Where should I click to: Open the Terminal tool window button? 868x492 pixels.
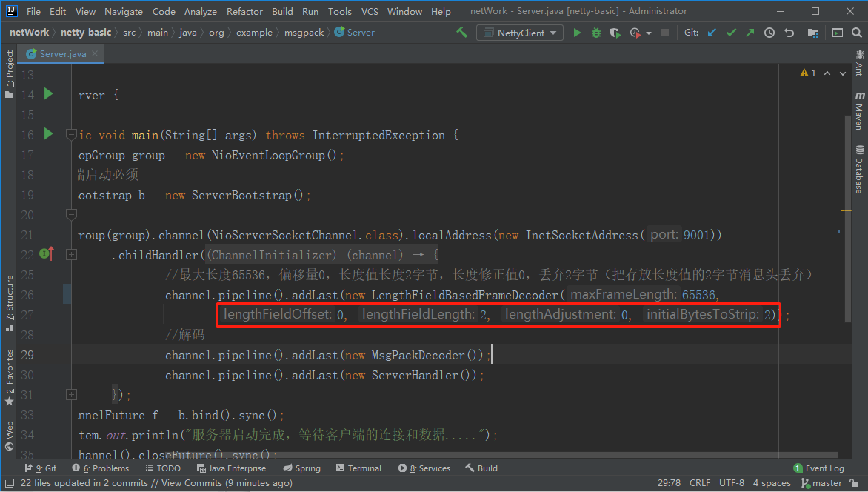[x=358, y=468]
